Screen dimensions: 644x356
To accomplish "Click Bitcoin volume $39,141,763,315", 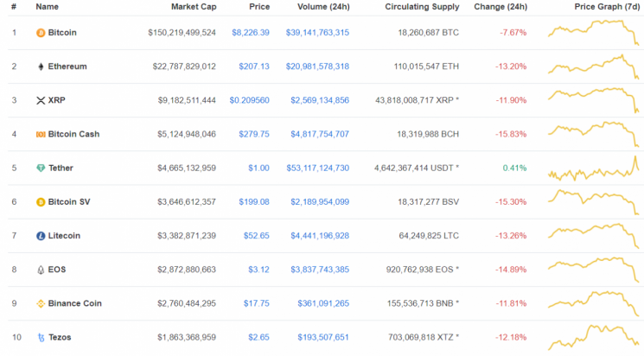I will (x=317, y=33).
